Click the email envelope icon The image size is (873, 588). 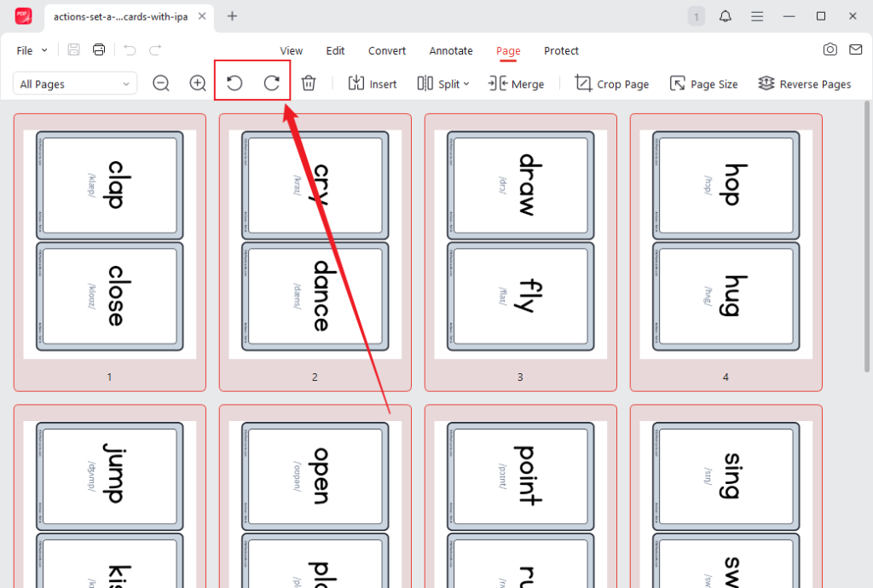tap(856, 49)
